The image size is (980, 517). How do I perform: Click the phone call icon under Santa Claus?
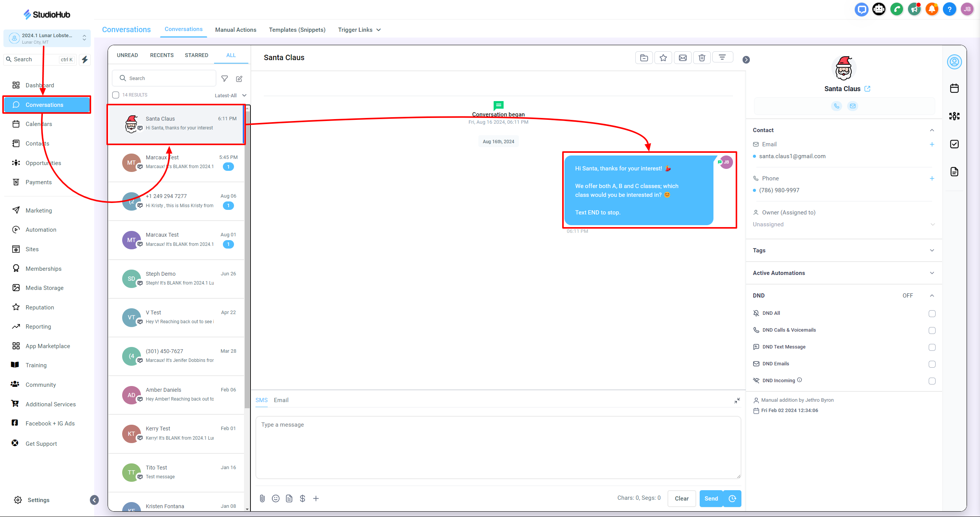click(836, 106)
